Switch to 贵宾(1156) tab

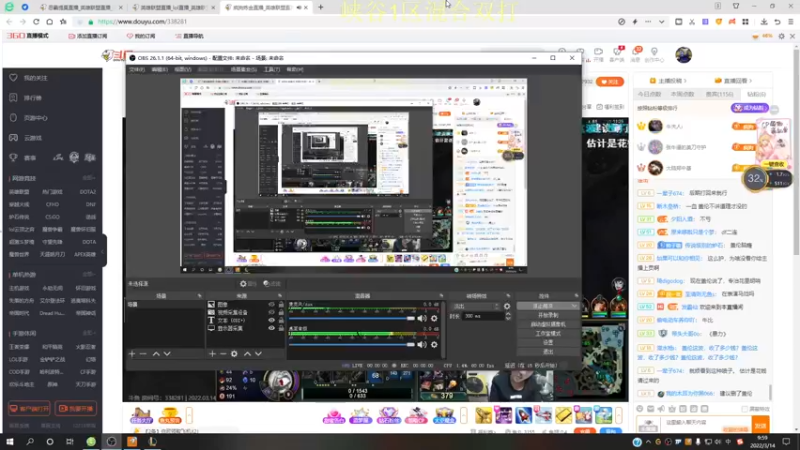[719, 94]
